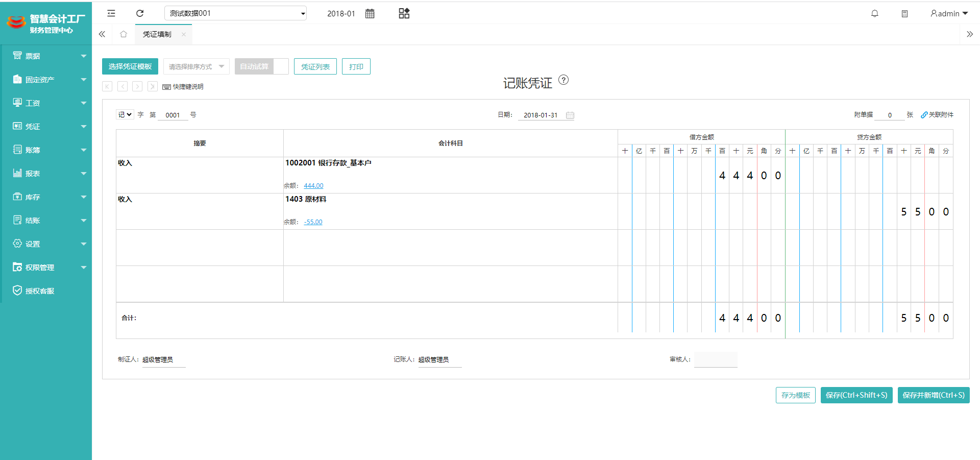The width and height of the screenshot is (980, 460).
Task: Expand the 设置 sidebar menu
Action: (x=47, y=244)
